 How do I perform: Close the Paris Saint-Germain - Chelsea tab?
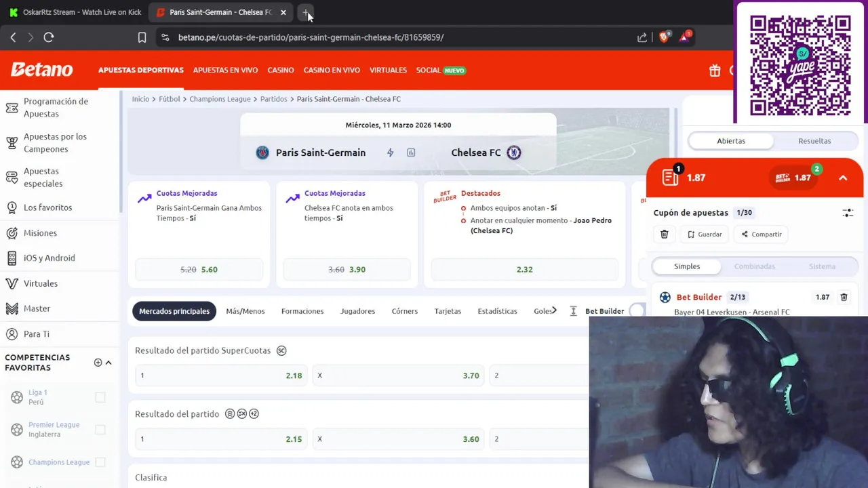pyautogui.click(x=283, y=12)
